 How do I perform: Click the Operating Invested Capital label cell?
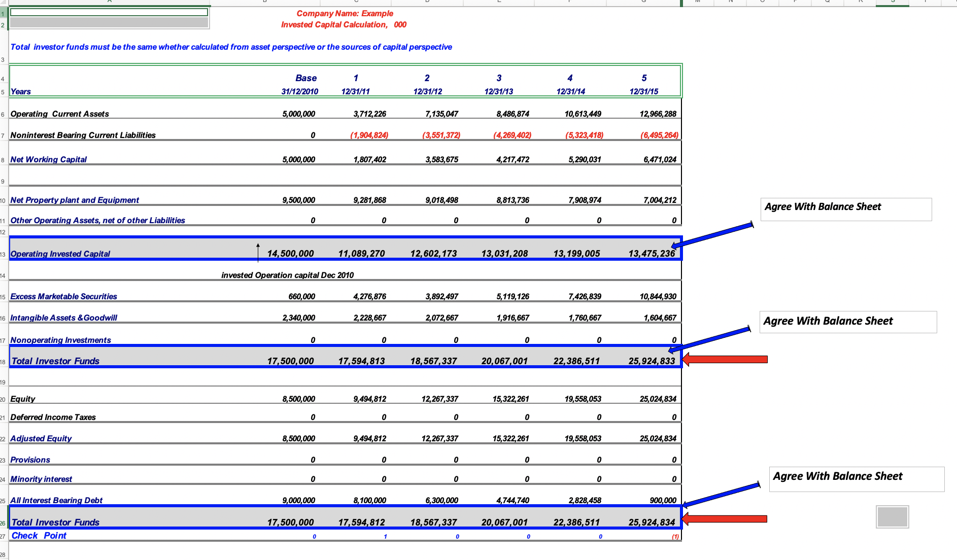click(x=61, y=254)
